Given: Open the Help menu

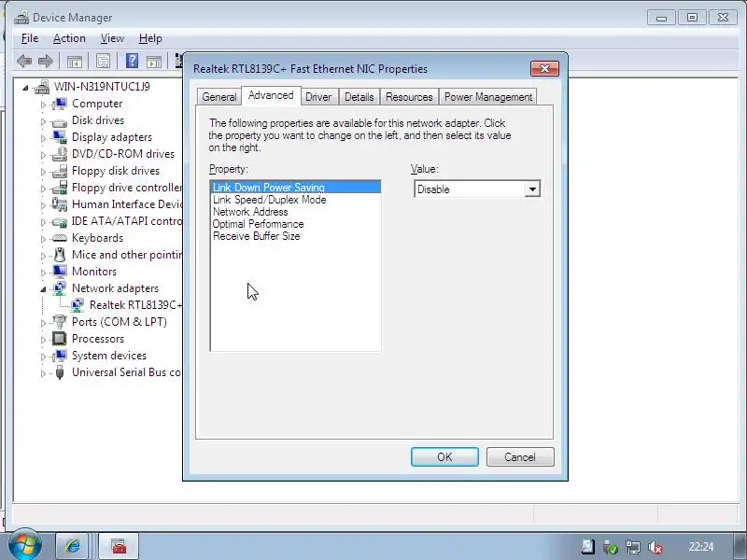Looking at the screenshot, I should pyautogui.click(x=150, y=38).
